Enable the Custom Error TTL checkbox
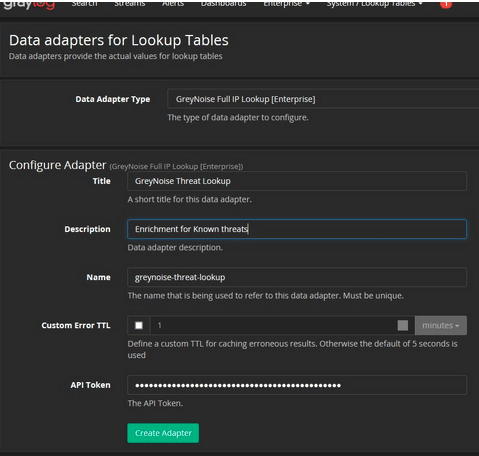 (139, 325)
